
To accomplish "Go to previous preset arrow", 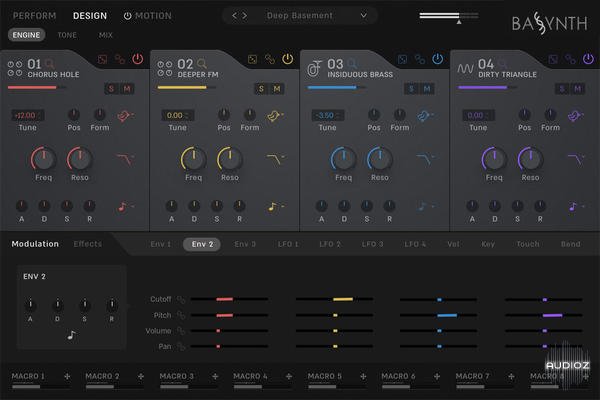I will pos(234,16).
